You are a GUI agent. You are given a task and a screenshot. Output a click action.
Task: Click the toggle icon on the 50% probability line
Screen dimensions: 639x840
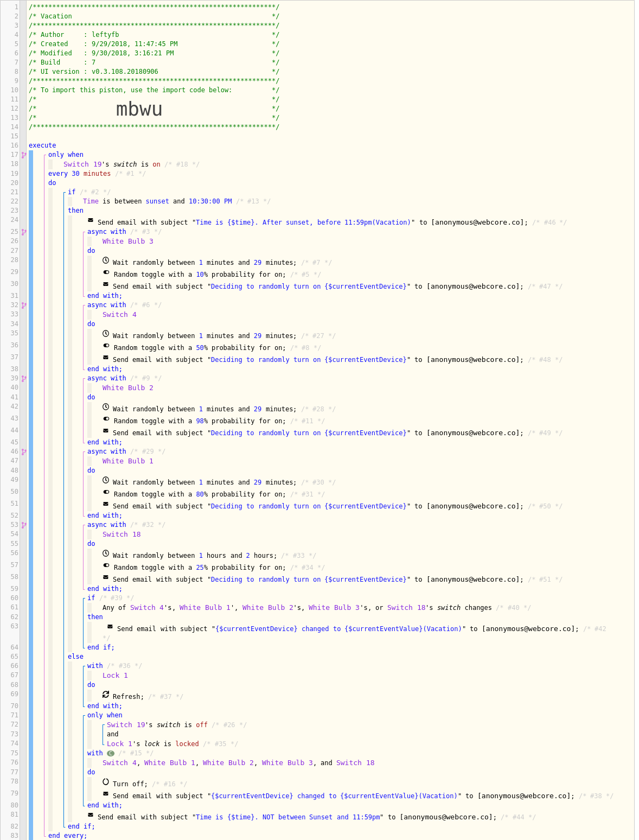click(x=106, y=346)
